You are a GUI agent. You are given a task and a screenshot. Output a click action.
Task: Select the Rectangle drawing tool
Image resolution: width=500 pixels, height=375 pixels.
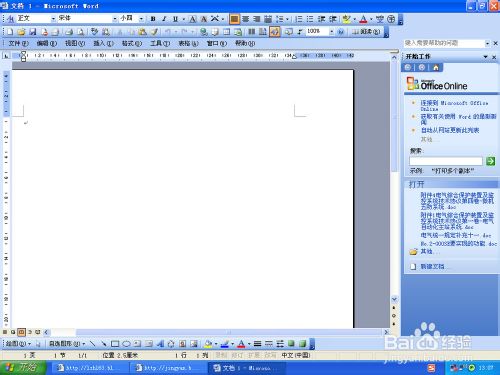point(115,343)
